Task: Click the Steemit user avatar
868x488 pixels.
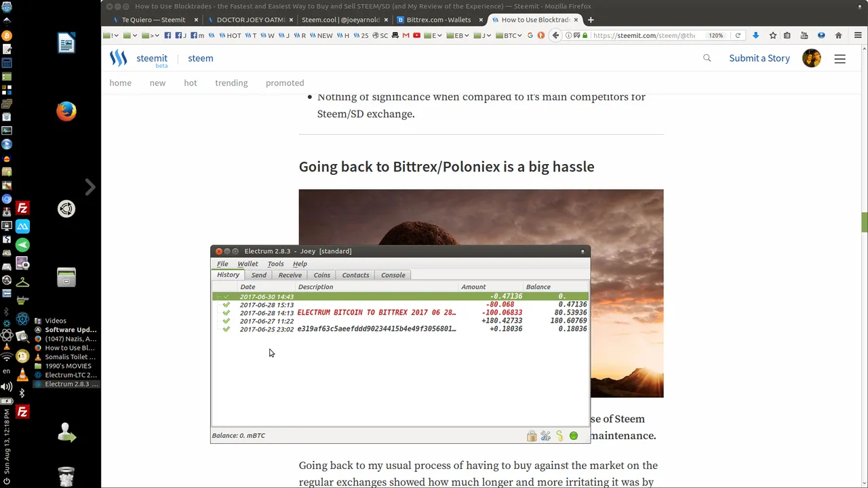Action: (x=812, y=58)
